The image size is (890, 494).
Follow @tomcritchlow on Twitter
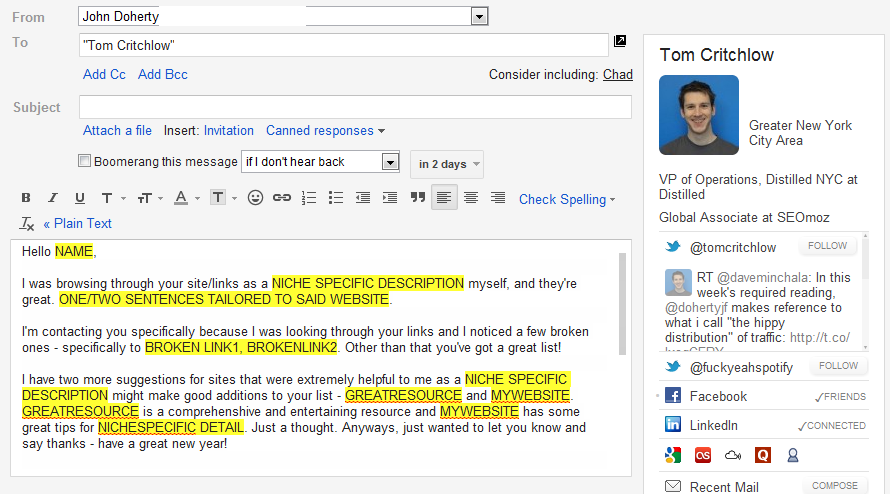(x=828, y=246)
